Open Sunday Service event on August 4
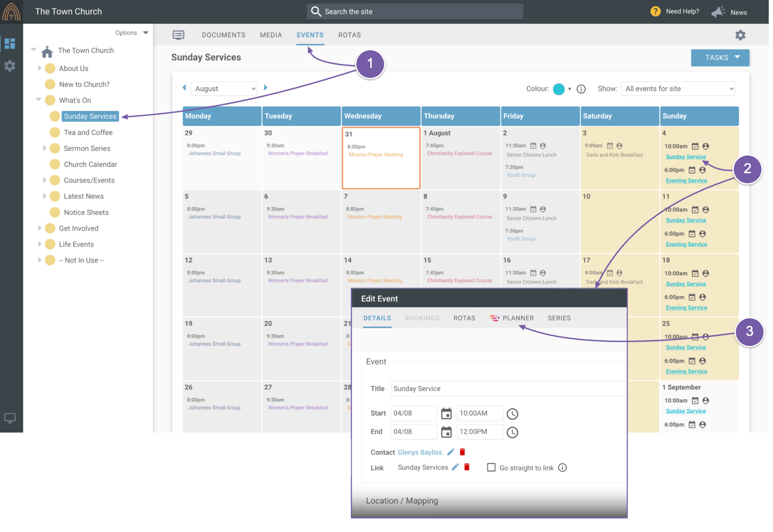Image resolution: width=773 pixels, height=532 pixels. 686,157
